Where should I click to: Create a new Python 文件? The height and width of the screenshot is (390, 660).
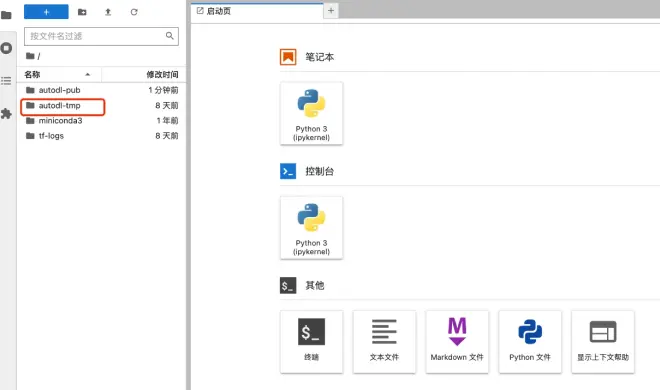(x=530, y=342)
